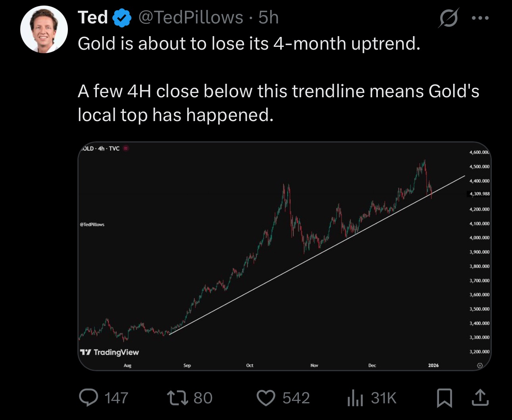The width and height of the screenshot is (512, 420).
Task: Open Ted's profile picture avatar
Action: pos(44,29)
